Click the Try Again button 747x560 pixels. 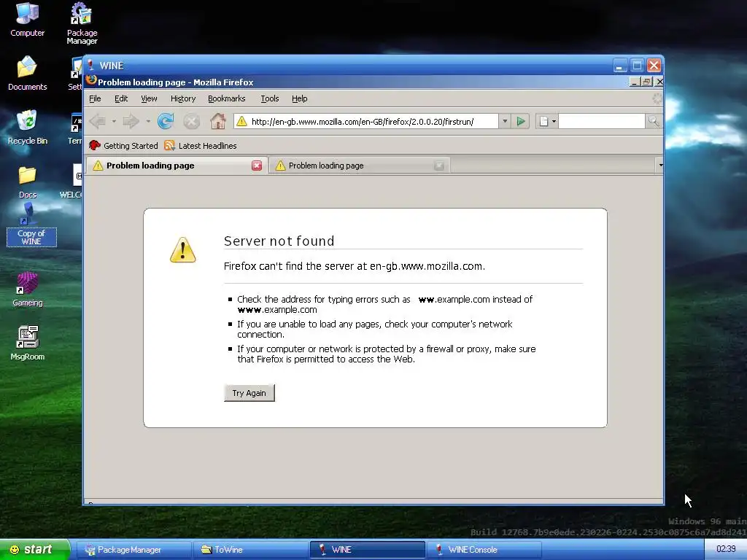249,393
